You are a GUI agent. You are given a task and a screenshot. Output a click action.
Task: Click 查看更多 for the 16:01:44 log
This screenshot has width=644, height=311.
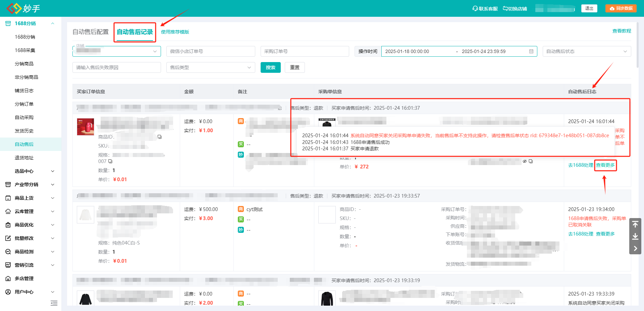pos(605,165)
